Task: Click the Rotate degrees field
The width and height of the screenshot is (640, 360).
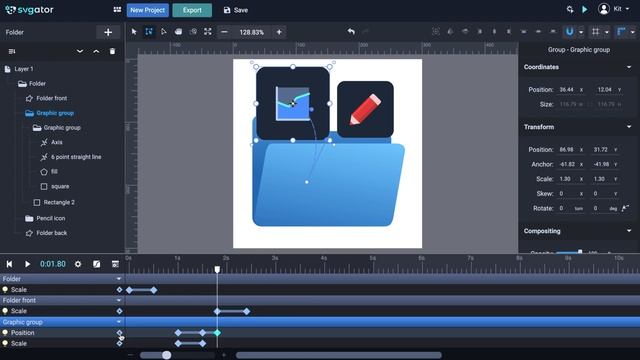Action: point(606,208)
